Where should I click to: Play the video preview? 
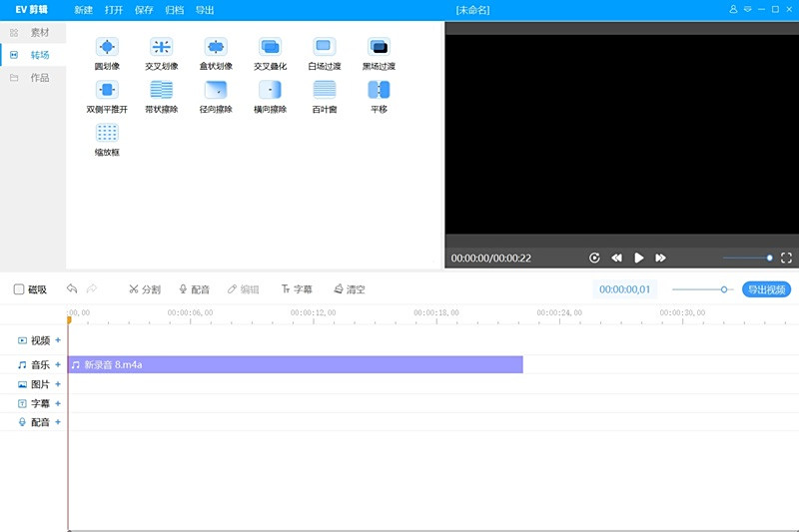(x=639, y=258)
